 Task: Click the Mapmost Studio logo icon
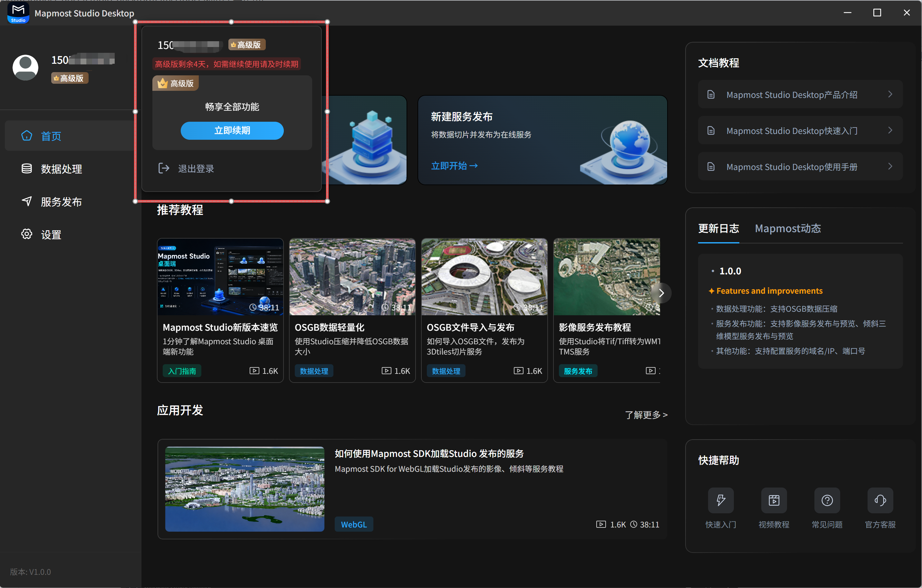click(x=18, y=13)
